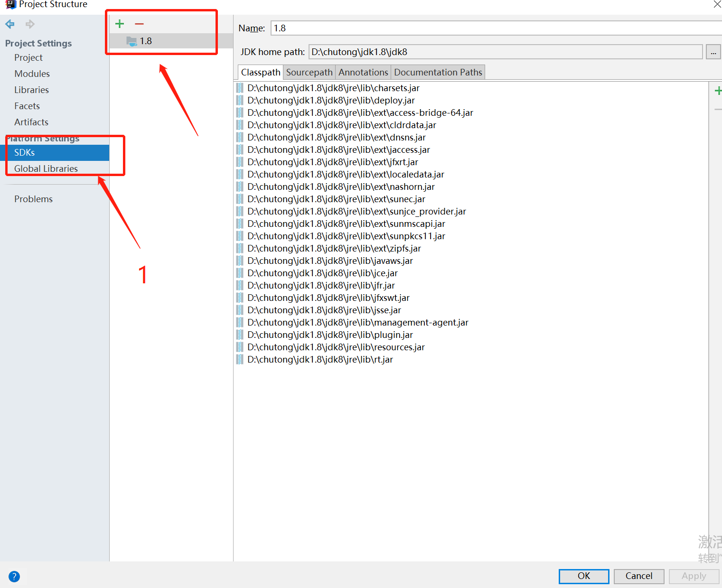
Task: Select Global Libraries under Platform Settings
Action: (46, 168)
